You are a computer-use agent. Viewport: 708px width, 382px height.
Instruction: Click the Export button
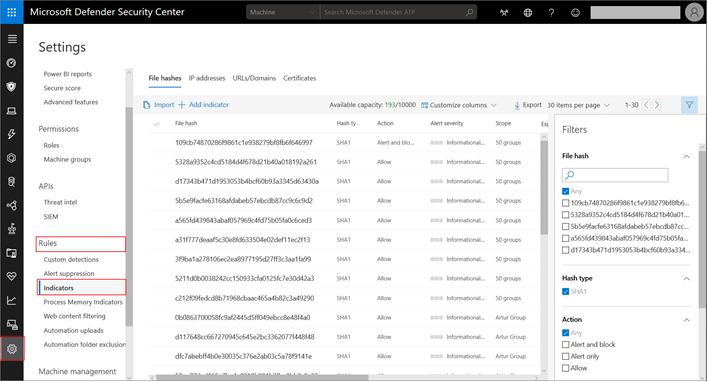pos(527,105)
